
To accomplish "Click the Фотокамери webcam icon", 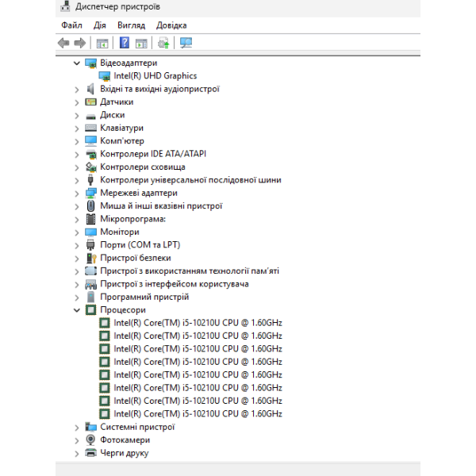I will pyautogui.click(x=90, y=440).
